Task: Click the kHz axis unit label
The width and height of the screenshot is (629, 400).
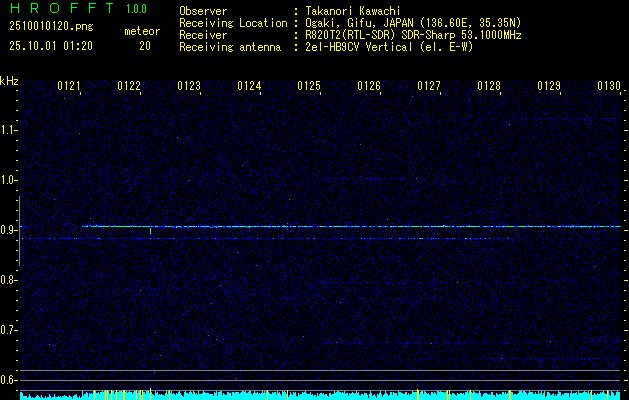Action: click(9, 81)
